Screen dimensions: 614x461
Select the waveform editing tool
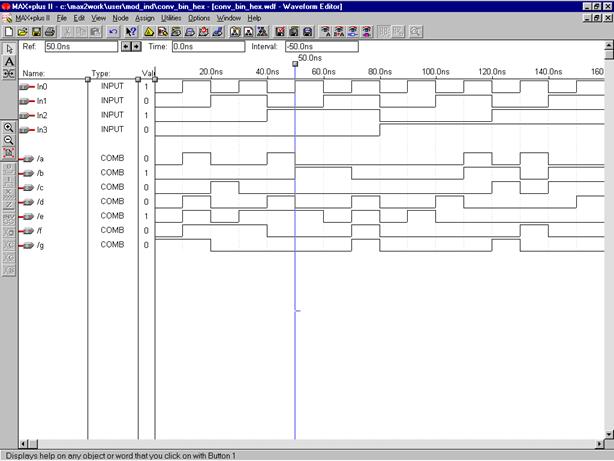9,75
